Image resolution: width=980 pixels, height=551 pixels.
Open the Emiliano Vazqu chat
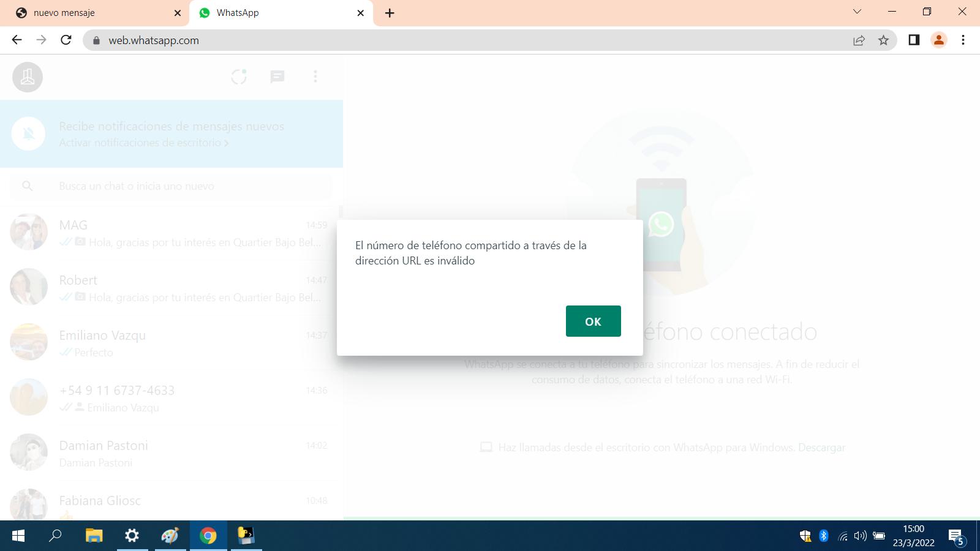[x=171, y=342]
